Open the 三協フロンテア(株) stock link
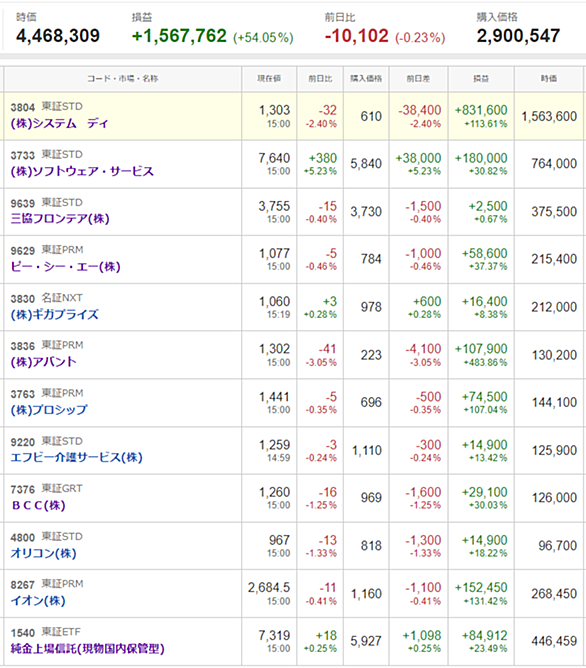The height and width of the screenshot is (668, 586). (60, 219)
